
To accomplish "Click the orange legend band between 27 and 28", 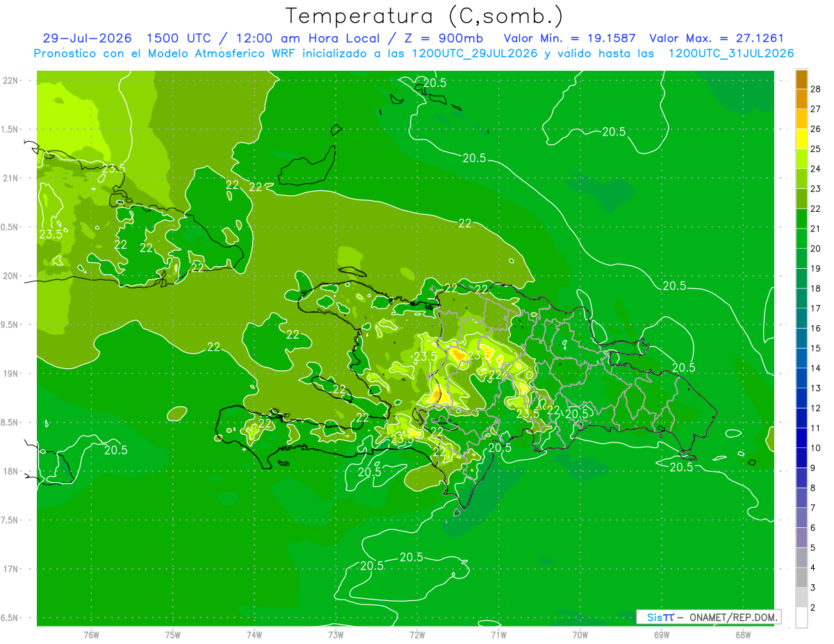I will coord(801,99).
